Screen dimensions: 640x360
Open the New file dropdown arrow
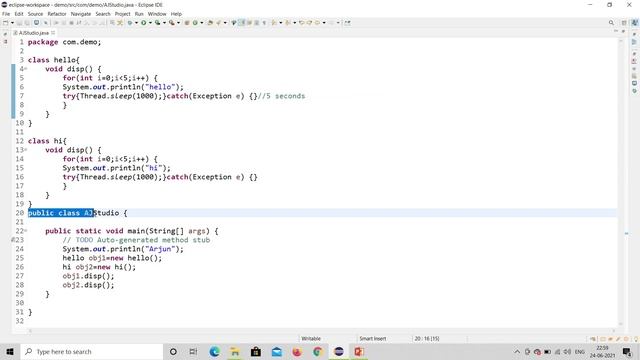click(x=12, y=23)
